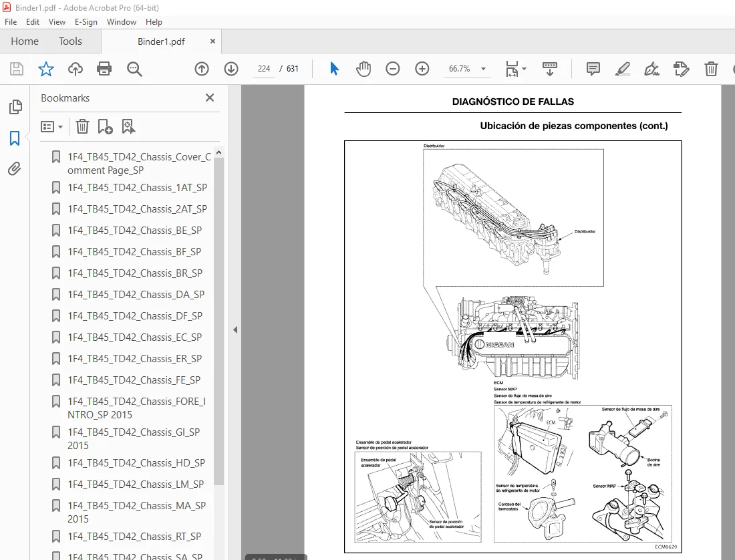Open zoom level dropdown
735x560 pixels.
[x=483, y=69]
